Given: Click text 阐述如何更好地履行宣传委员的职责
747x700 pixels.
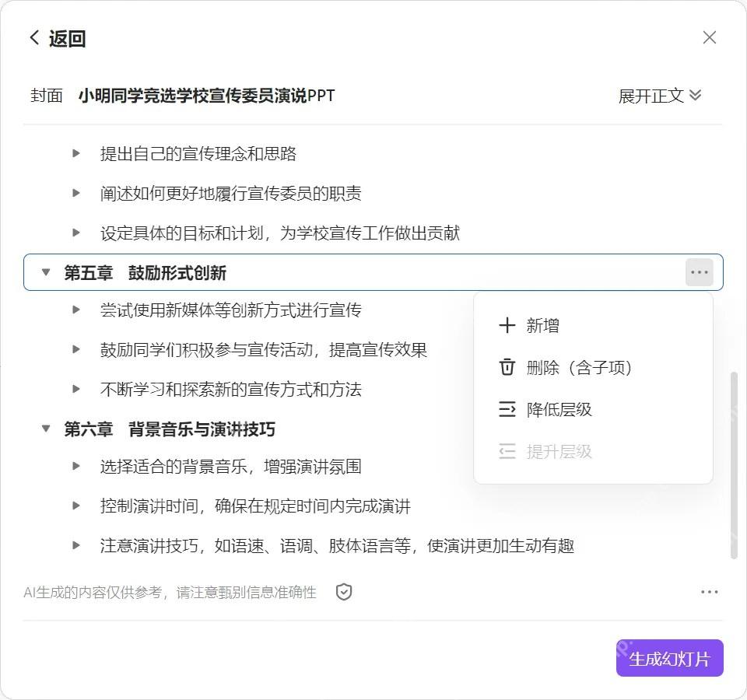Looking at the screenshot, I should (231, 194).
